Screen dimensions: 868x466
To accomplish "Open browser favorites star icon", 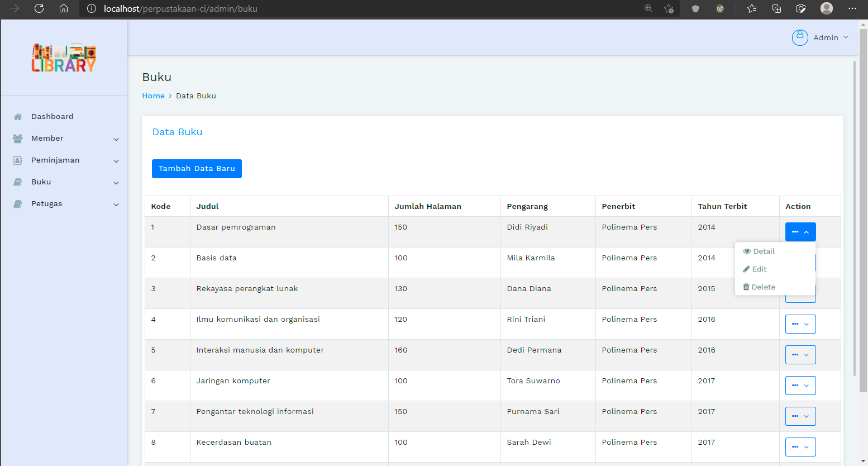I will 752,8.
